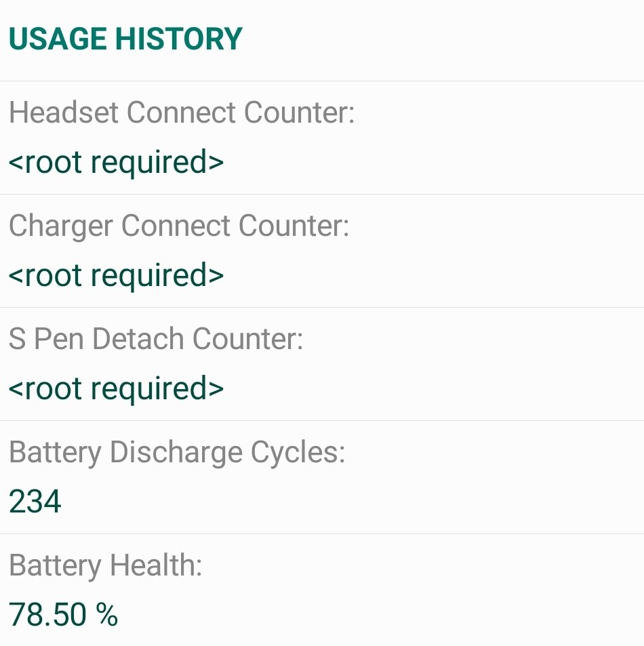Click the percent sign after 78.50
This screenshot has width=644, height=646.
[x=106, y=615]
